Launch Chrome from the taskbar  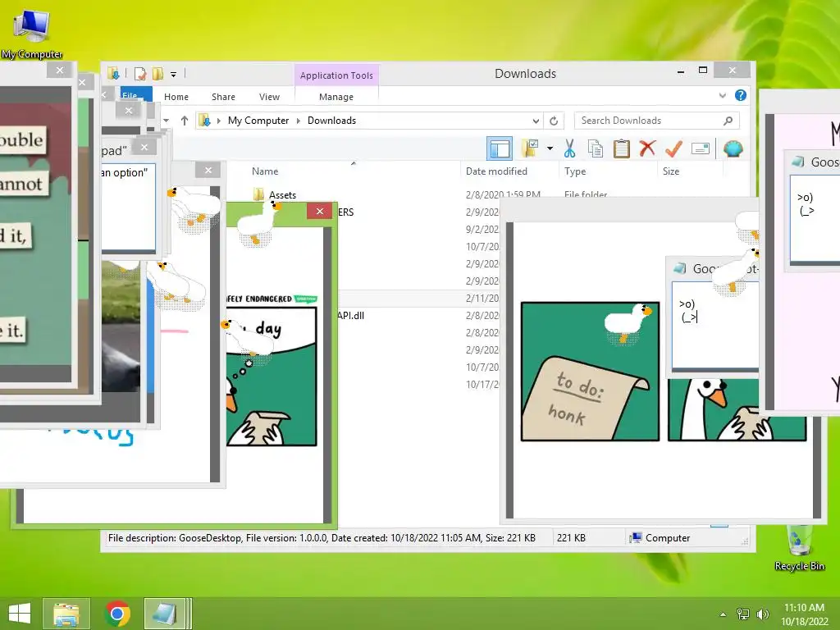pos(117,614)
